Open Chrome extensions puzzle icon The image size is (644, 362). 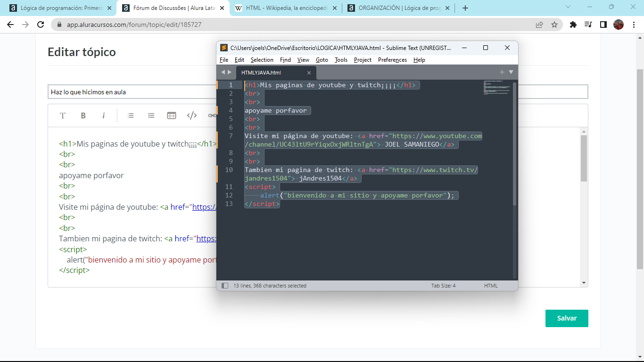click(573, 25)
